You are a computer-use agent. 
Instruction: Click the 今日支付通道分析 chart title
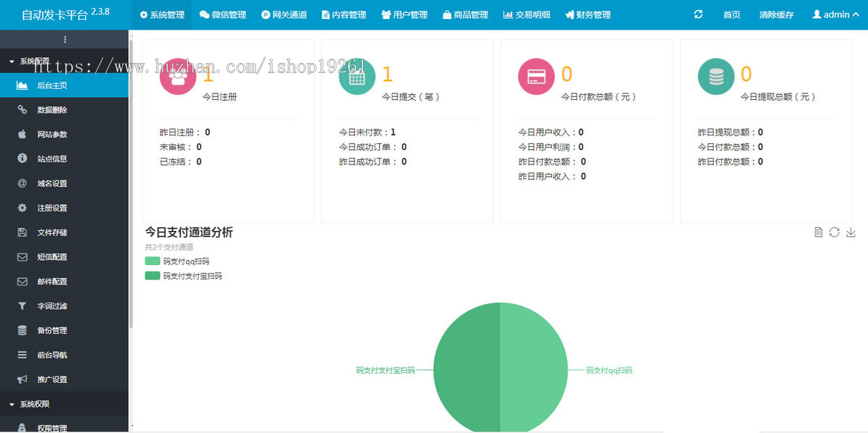[189, 232]
